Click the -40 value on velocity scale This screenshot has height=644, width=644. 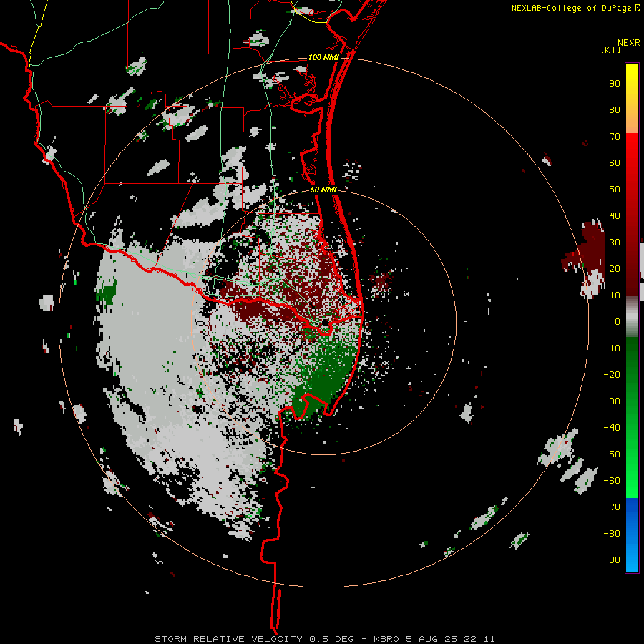click(612, 428)
